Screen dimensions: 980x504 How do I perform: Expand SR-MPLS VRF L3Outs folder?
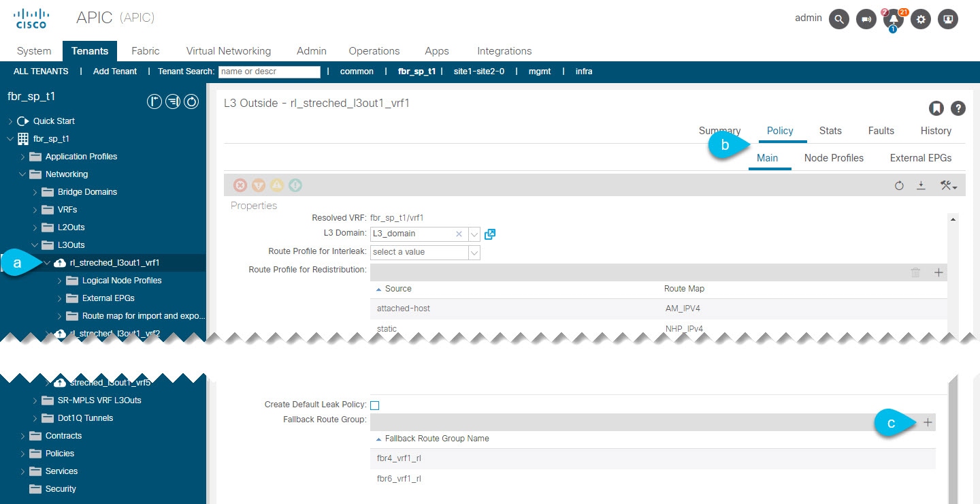click(35, 400)
